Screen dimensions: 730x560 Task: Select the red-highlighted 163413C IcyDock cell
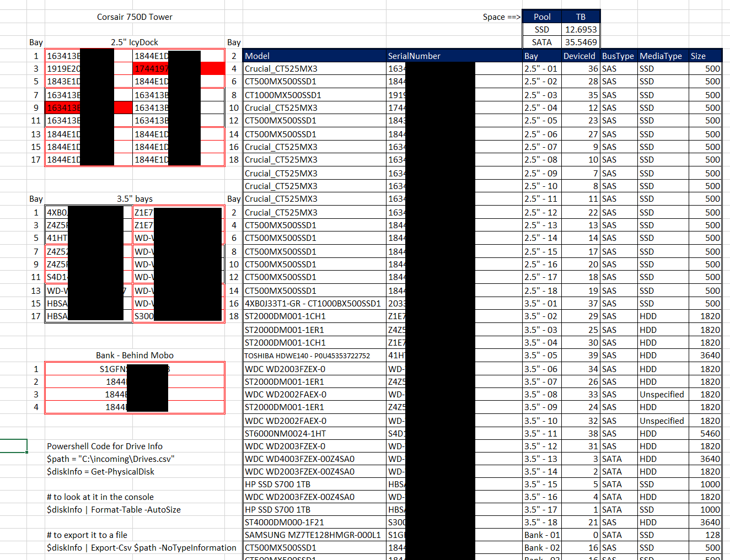pos(89,108)
